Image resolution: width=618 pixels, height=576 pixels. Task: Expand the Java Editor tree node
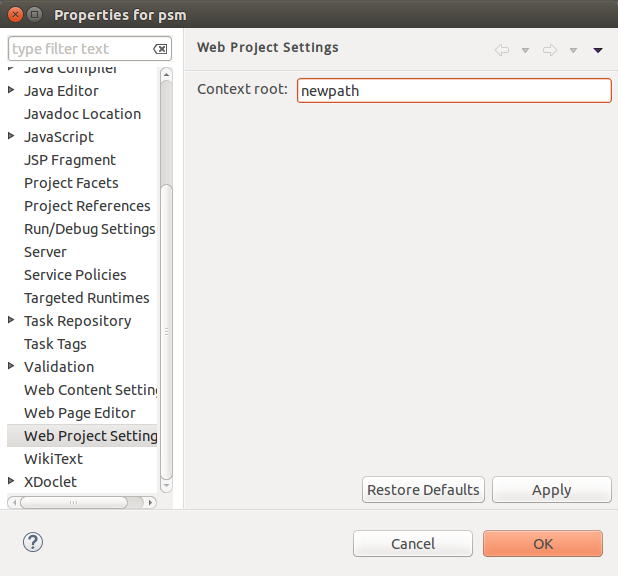12,91
